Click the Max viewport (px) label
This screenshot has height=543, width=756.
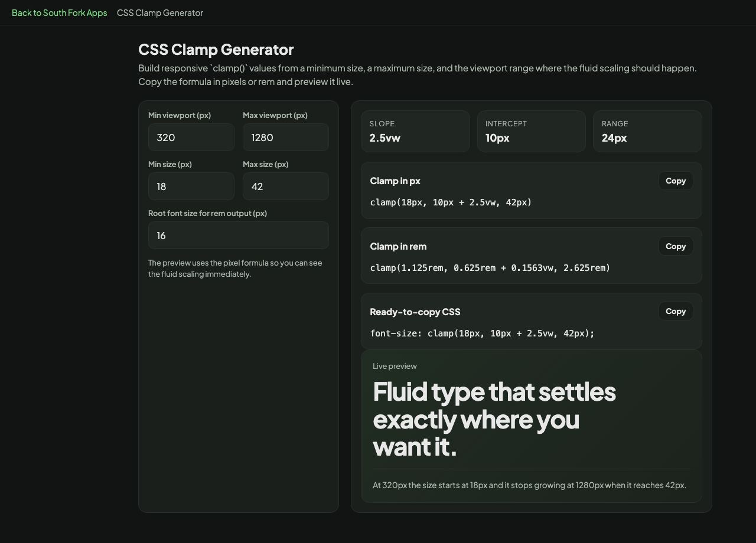[275, 115]
